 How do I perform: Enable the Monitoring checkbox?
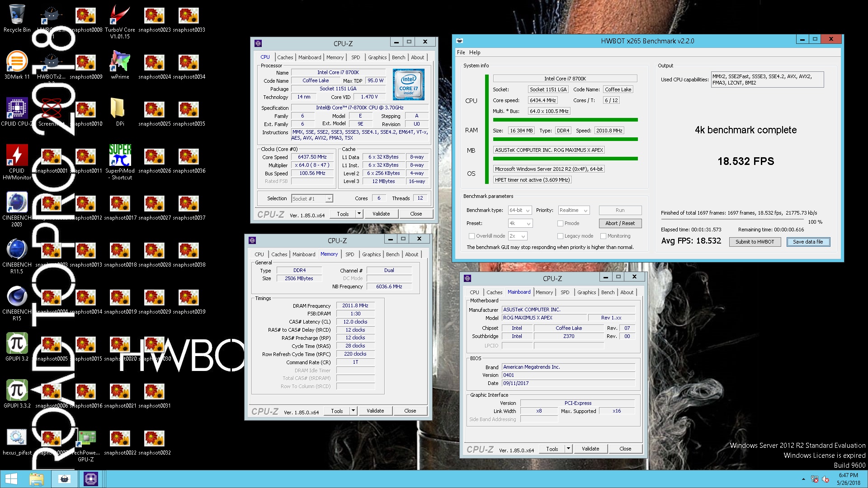click(x=603, y=236)
